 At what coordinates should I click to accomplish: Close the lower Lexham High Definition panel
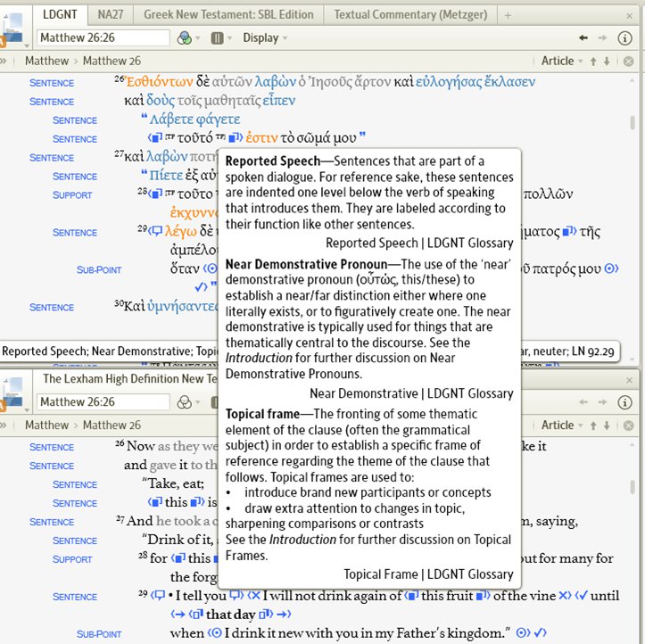[629, 380]
